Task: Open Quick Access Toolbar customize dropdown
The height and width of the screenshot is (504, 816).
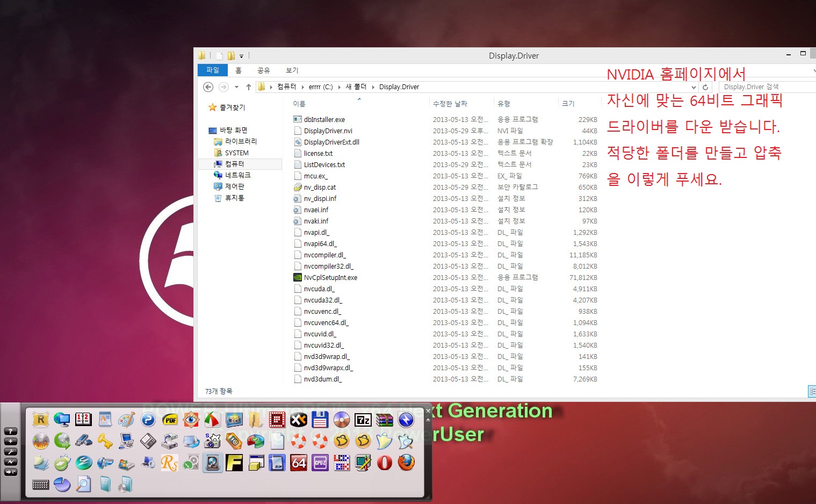Action: click(x=241, y=56)
